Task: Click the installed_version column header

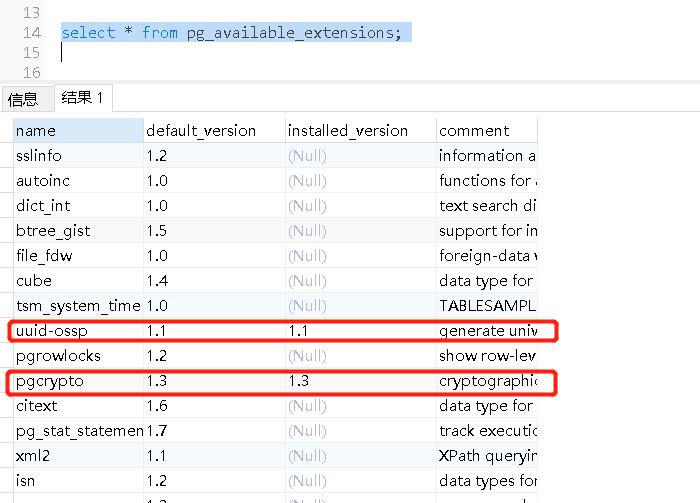Action: coord(361,131)
